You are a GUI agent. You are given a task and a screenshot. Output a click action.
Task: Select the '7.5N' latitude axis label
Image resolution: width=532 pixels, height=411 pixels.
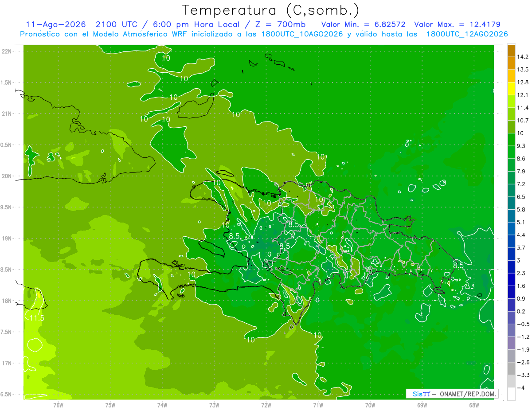pyautogui.click(x=7, y=332)
